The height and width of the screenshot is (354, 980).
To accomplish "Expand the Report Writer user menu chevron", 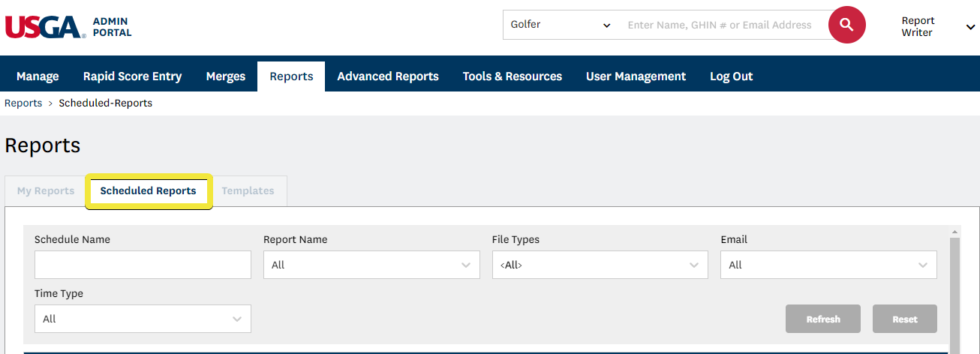I will tap(969, 27).
